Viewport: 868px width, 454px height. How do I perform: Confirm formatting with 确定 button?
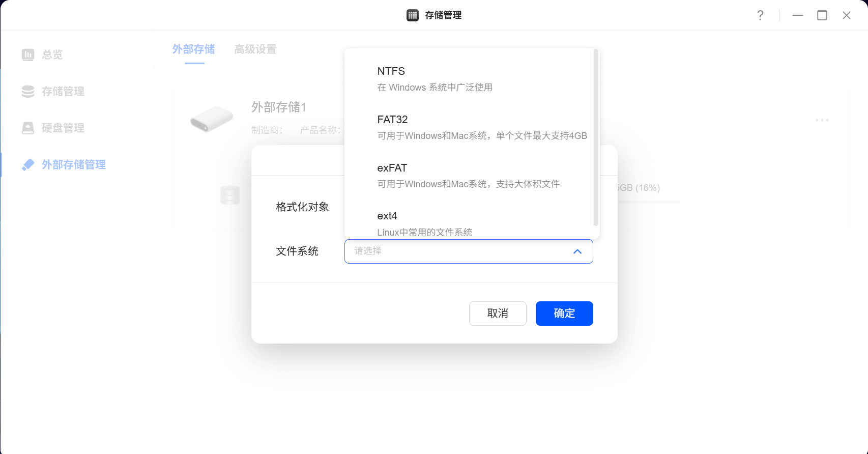tap(564, 314)
